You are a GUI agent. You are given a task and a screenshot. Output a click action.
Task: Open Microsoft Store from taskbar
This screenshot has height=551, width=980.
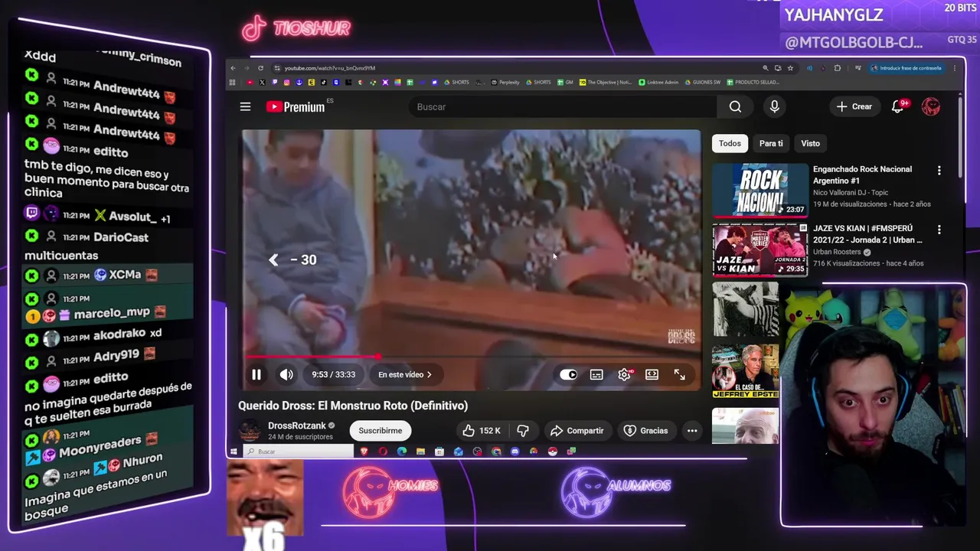pos(439,452)
